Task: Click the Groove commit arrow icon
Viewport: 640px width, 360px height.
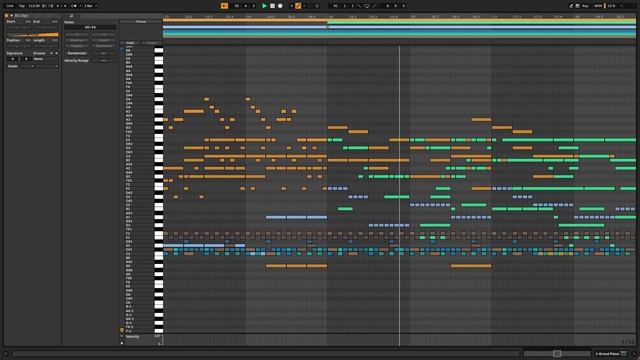Action: coord(56,53)
